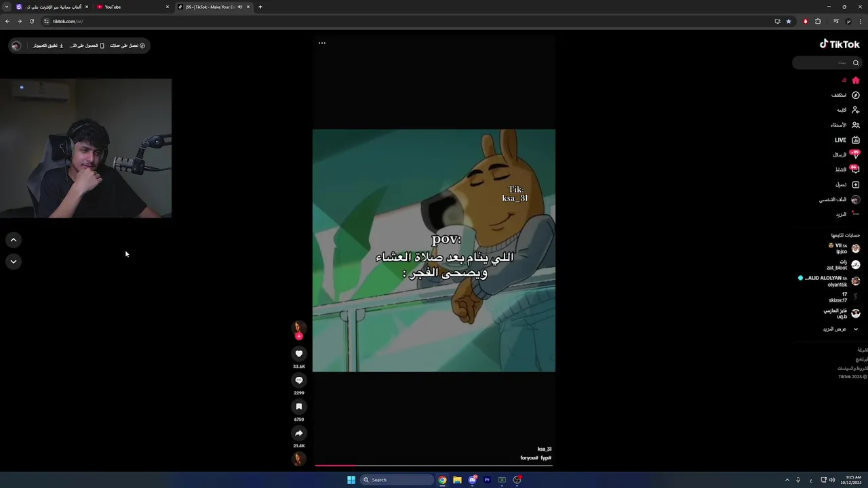Viewport: 868px width, 488px height.
Task: Click the address bar URL tiktok.com/ar/
Action: click(68, 21)
